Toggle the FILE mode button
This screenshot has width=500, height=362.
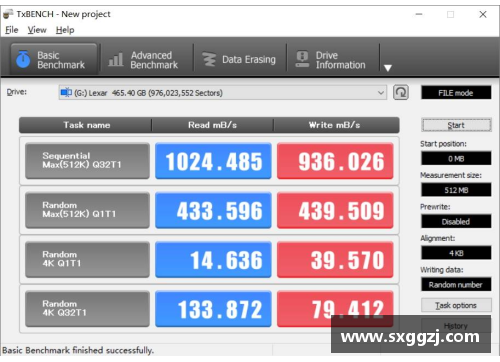click(456, 93)
